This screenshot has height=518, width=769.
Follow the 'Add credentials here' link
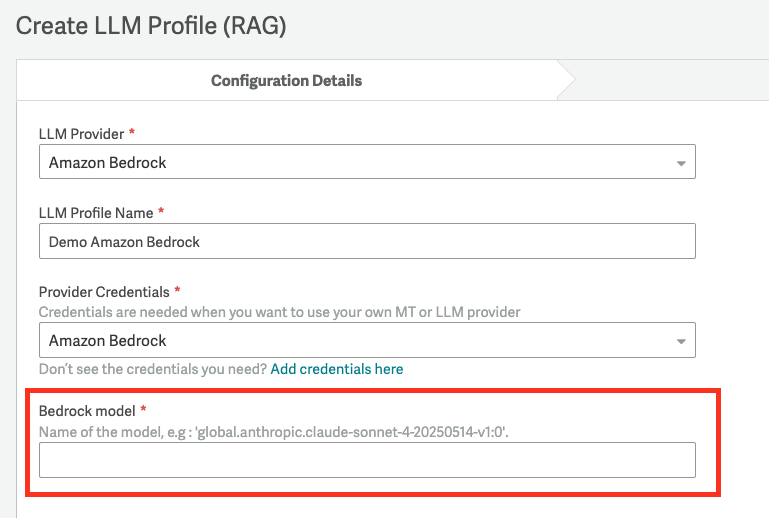click(x=337, y=369)
